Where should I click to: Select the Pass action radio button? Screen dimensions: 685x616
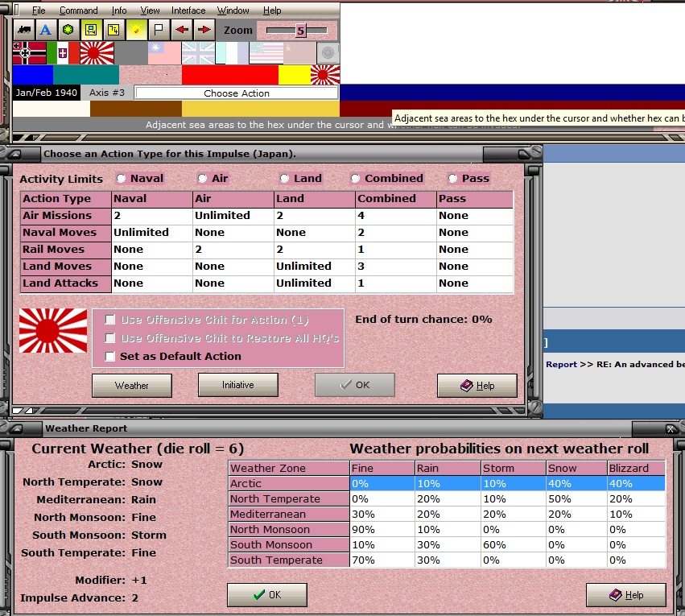[452, 178]
